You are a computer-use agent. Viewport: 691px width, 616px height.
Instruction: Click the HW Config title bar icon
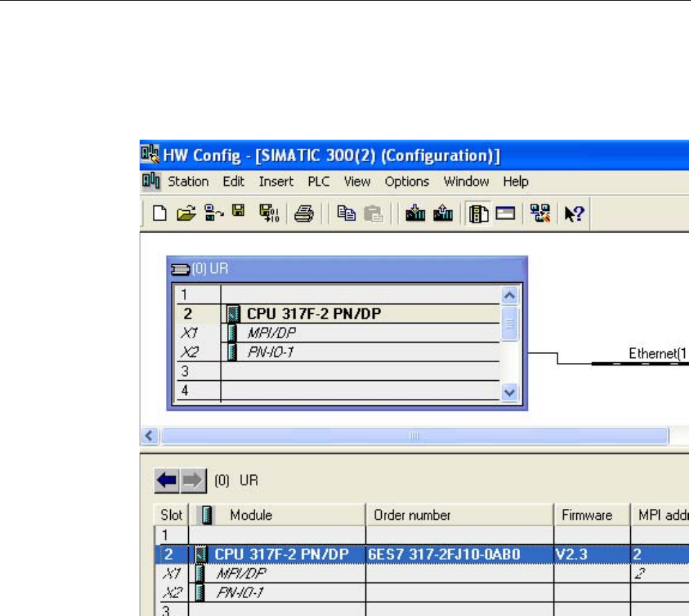150,154
